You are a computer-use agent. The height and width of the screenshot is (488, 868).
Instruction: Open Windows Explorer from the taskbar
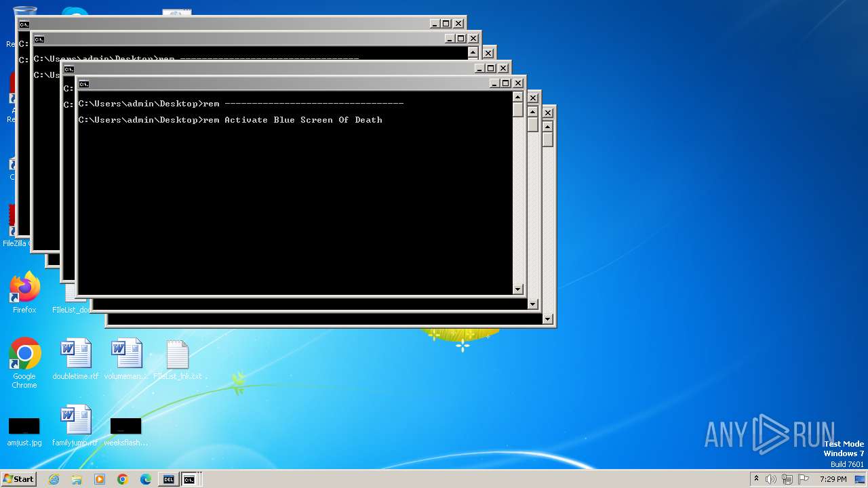click(x=77, y=479)
